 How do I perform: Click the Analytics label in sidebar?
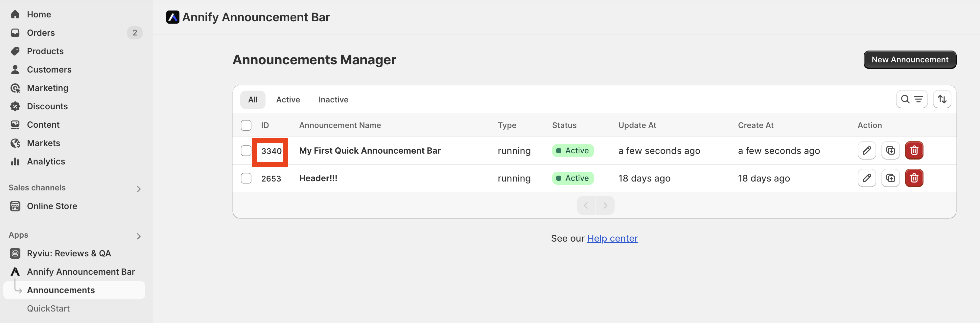(x=46, y=161)
